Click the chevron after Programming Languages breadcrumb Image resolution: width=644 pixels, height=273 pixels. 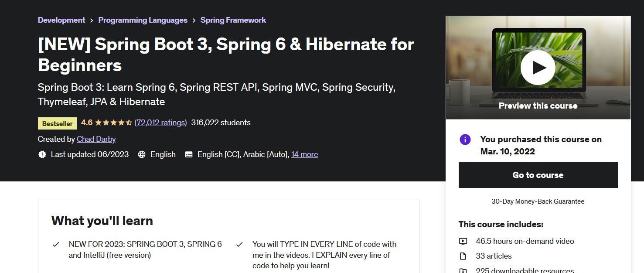click(194, 20)
